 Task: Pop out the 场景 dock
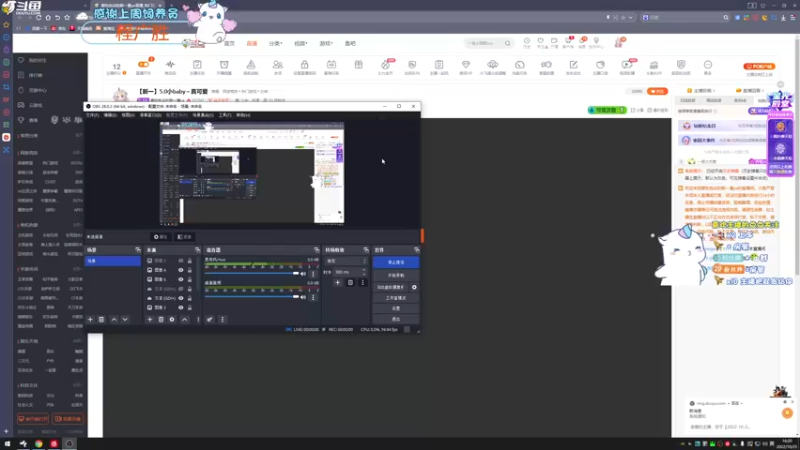pos(137,250)
